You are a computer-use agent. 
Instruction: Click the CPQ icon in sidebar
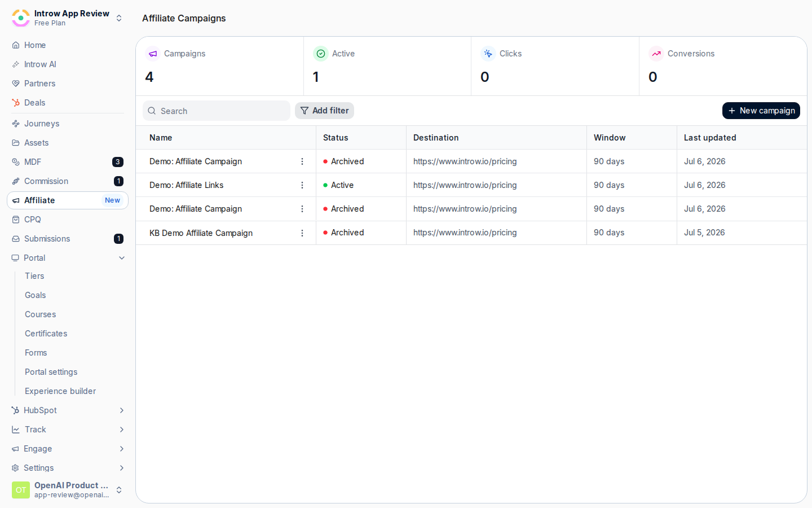click(x=16, y=220)
